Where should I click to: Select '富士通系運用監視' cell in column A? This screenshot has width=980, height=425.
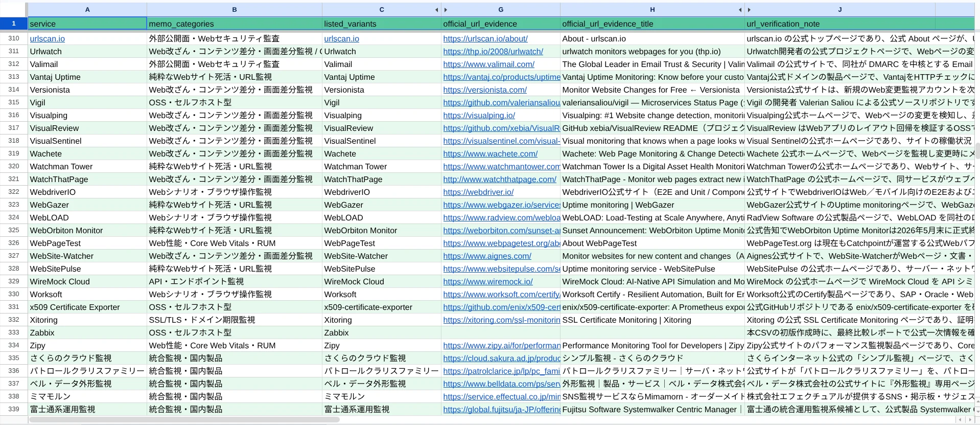point(87,409)
